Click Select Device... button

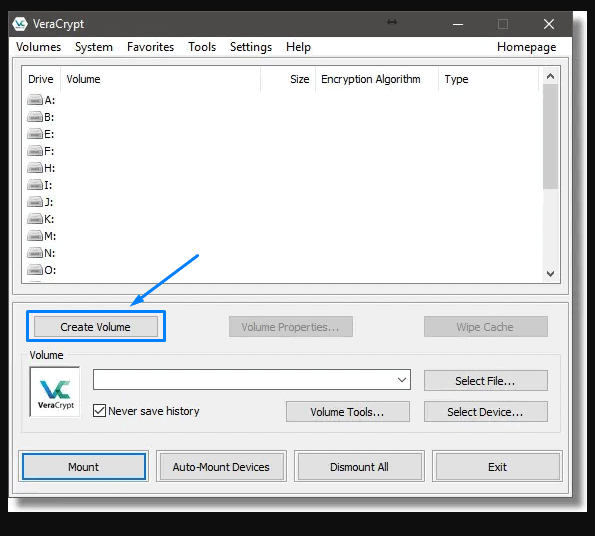[x=486, y=412]
